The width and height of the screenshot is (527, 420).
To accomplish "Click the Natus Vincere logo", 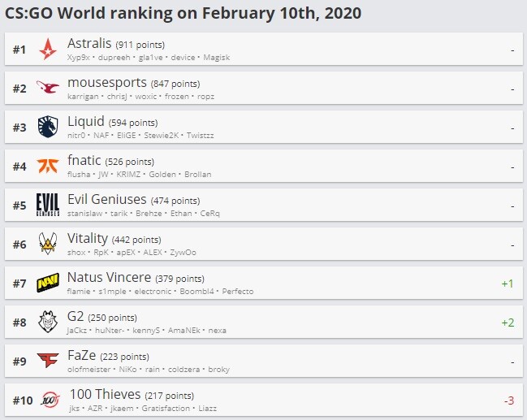I will point(48,283).
